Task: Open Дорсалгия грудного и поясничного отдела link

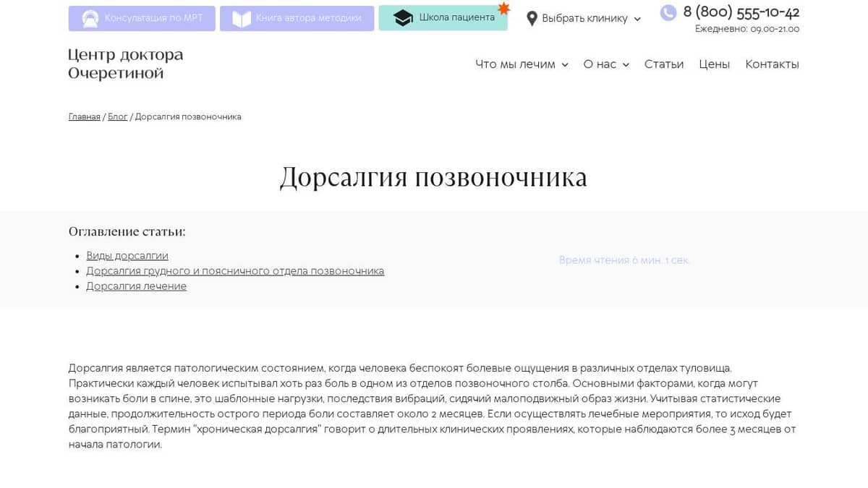Action: coord(235,271)
